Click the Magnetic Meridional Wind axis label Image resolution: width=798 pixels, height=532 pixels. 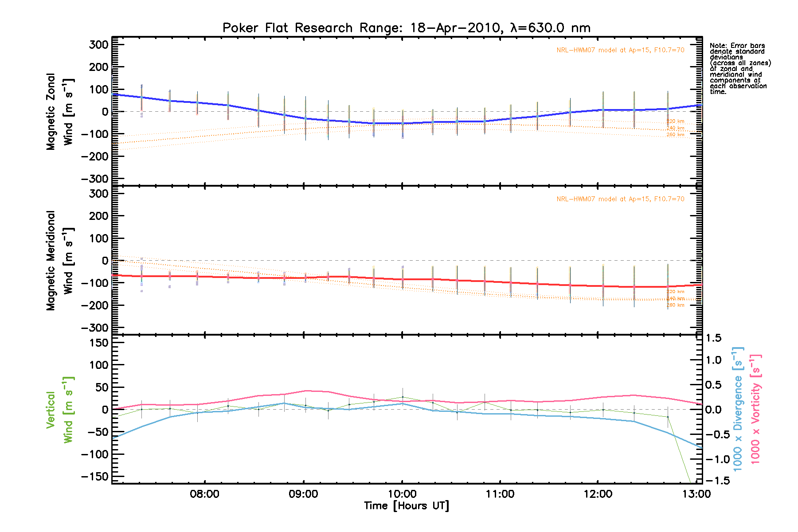pos(60,260)
